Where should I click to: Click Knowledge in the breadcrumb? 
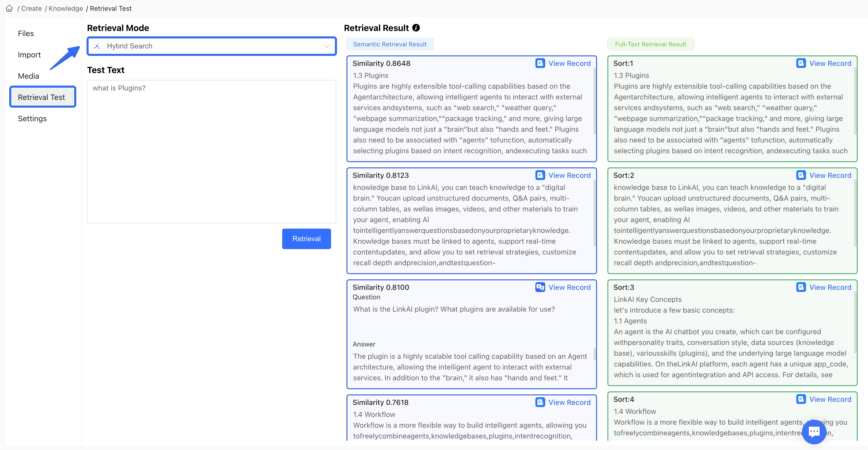pyautogui.click(x=66, y=8)
